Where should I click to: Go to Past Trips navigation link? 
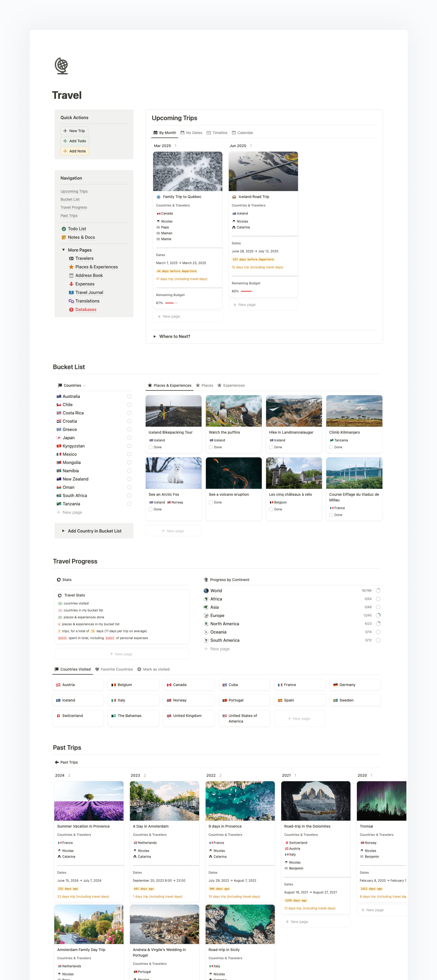point(69,216)
